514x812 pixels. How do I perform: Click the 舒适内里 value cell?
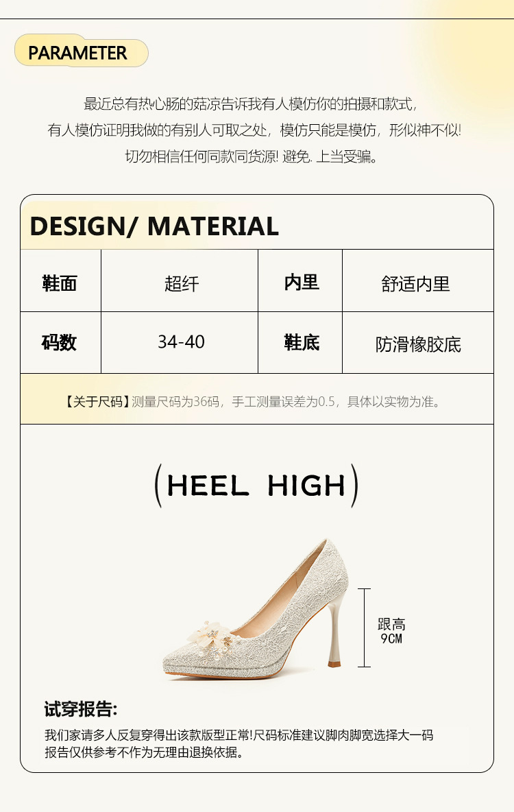(x=418, y=280)
